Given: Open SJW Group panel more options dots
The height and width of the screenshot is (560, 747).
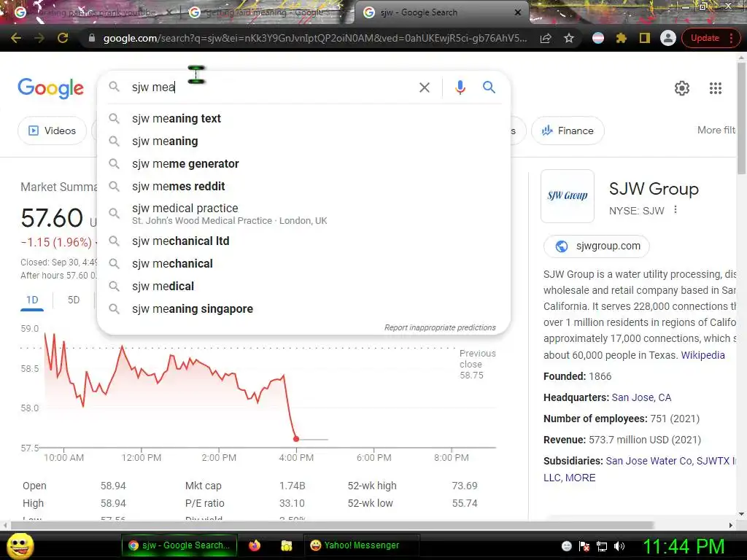Looking at the screenshot, I should (675, 210).
